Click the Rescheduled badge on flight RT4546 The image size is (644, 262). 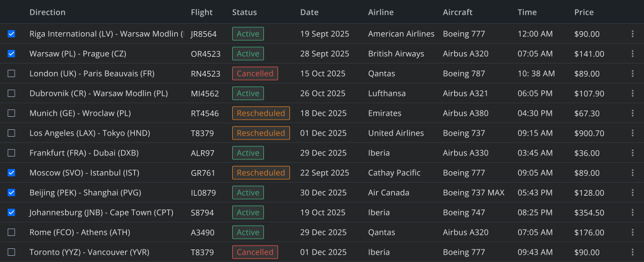coord(261,113)
